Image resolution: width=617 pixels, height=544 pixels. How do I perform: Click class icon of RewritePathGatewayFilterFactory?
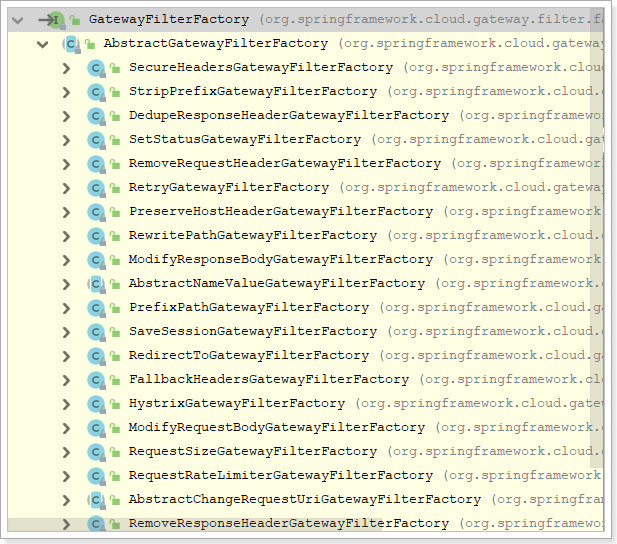click(x=96, y=237)
